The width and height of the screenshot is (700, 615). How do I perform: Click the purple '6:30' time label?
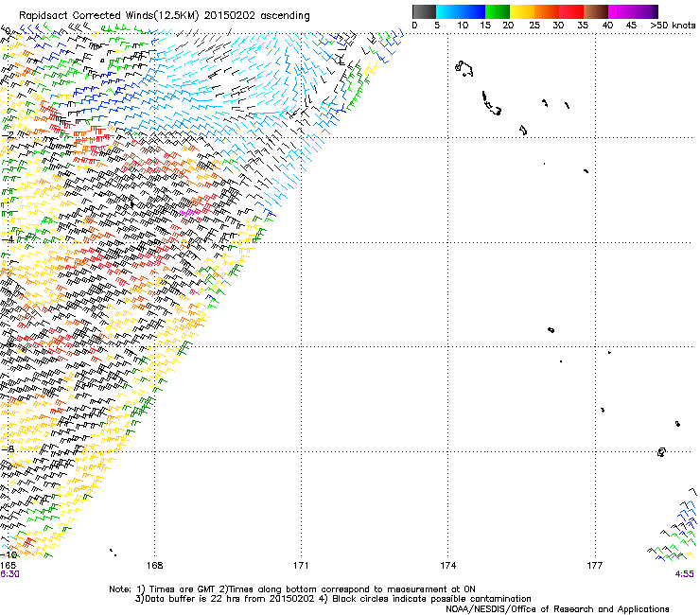9,574
